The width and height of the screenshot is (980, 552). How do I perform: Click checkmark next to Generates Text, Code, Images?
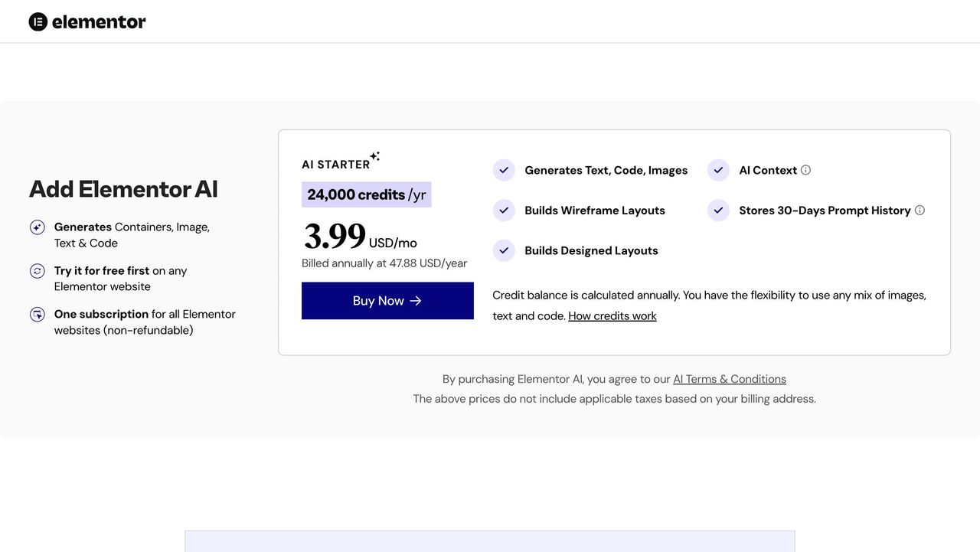(x=504, y=170)
